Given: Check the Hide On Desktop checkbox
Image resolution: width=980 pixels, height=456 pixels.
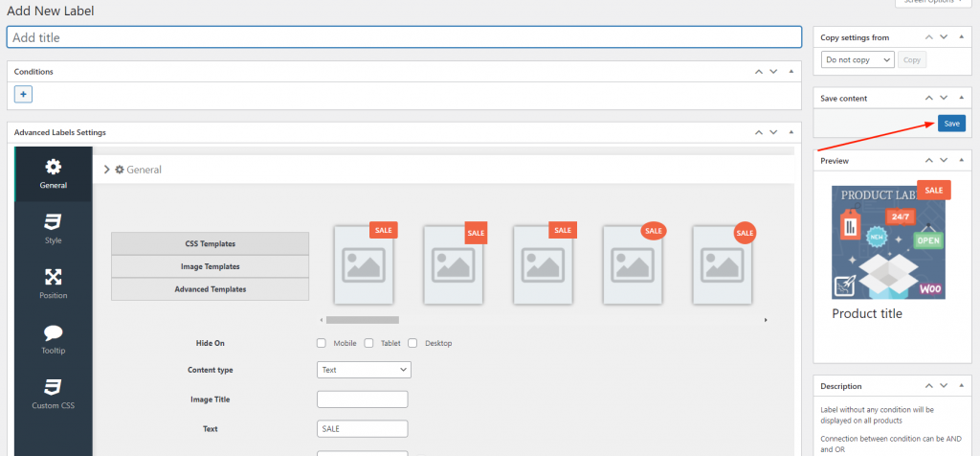Looking at the screenshot, I should pyautogui.click(x=413, y=343).
